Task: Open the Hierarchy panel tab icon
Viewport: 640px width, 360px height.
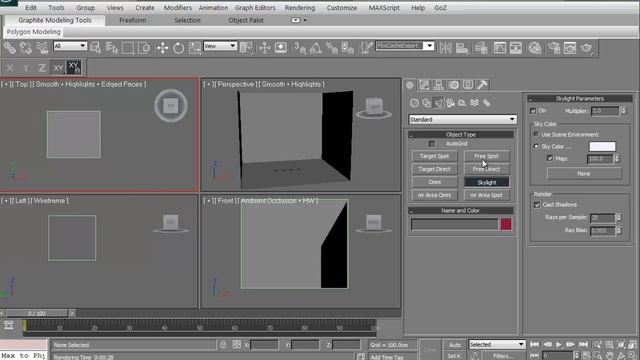Action: (x=439, y=85)
